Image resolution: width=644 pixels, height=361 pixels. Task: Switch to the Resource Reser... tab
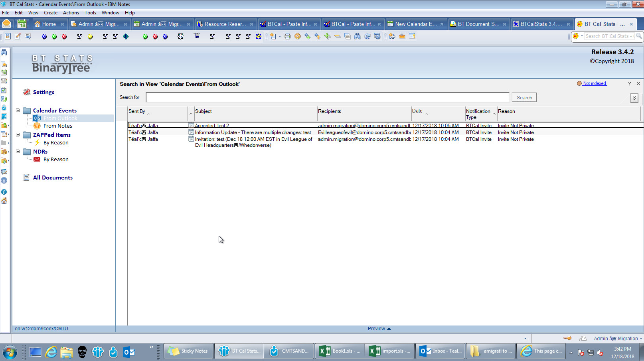tap(225, 24)
